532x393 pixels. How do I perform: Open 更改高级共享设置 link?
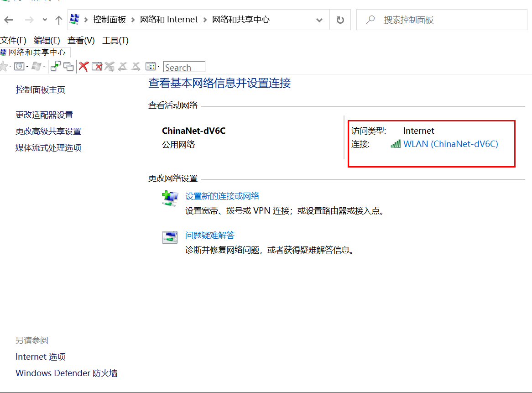point(48,131)
